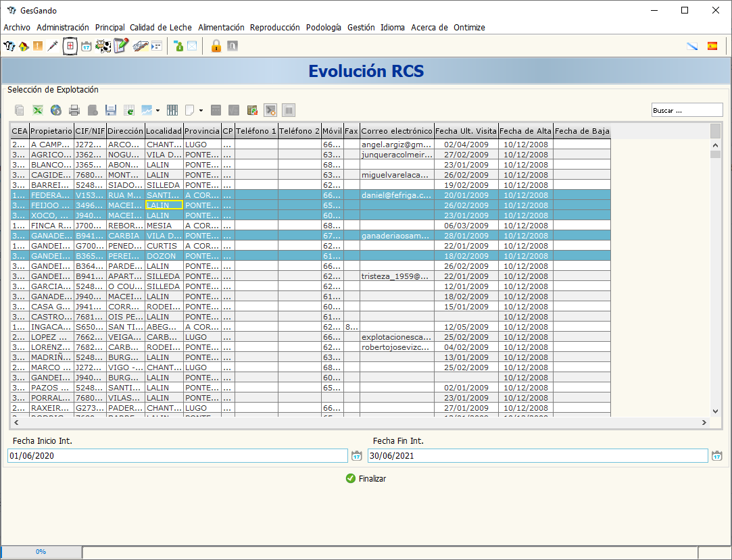Click the CURTIS locality cell
Viewport: 732px width, 560px height.
click(x=164, y=246)
